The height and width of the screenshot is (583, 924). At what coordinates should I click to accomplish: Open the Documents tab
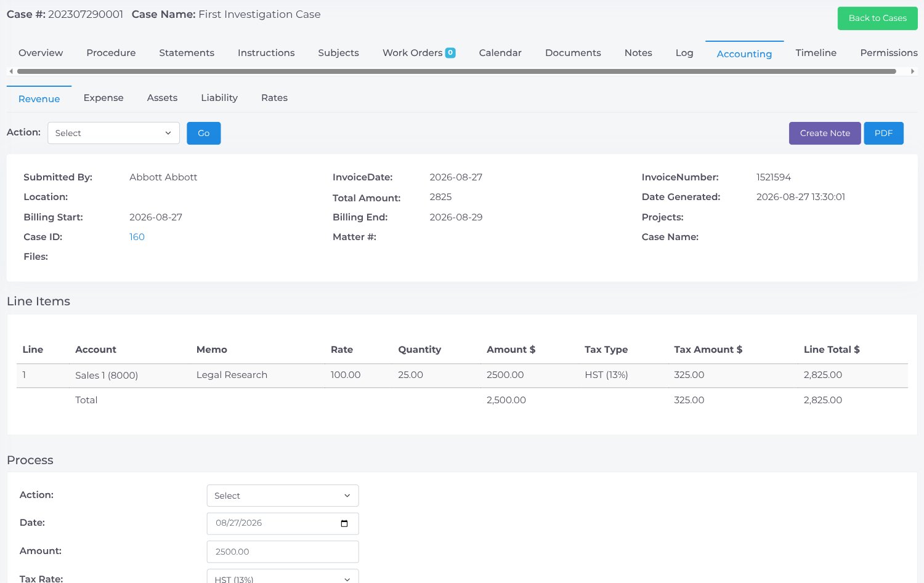(x=573, y=53)
